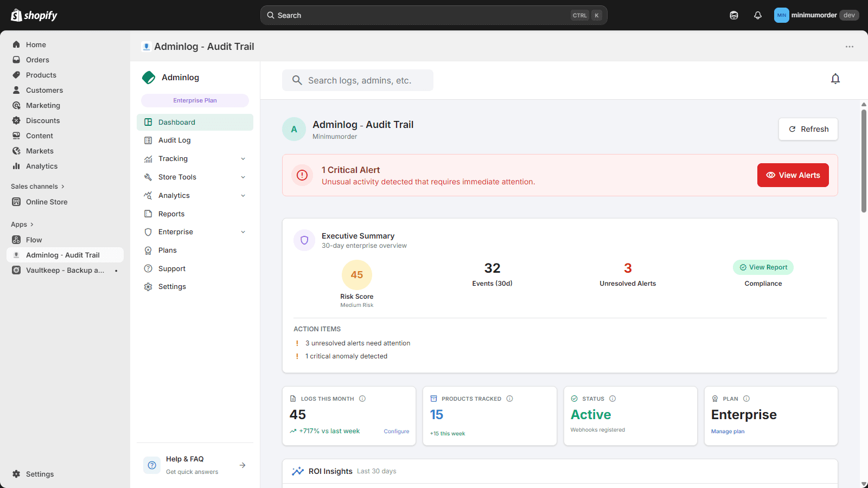The width and height of the screenshot is (868, 488).
Task: Open the notifications bell in top bar
Action: point(758,15)
